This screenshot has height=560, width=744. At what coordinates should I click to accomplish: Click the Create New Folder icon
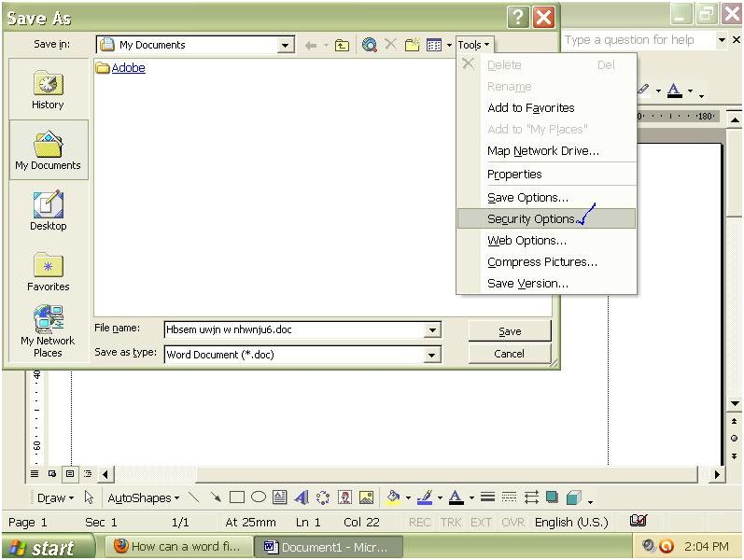(x=412, y=45)
